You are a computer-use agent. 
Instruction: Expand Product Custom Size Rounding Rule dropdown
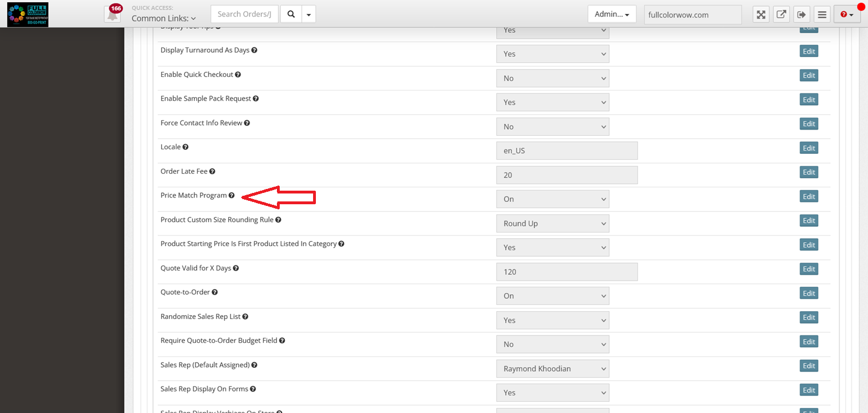[552, 223]
